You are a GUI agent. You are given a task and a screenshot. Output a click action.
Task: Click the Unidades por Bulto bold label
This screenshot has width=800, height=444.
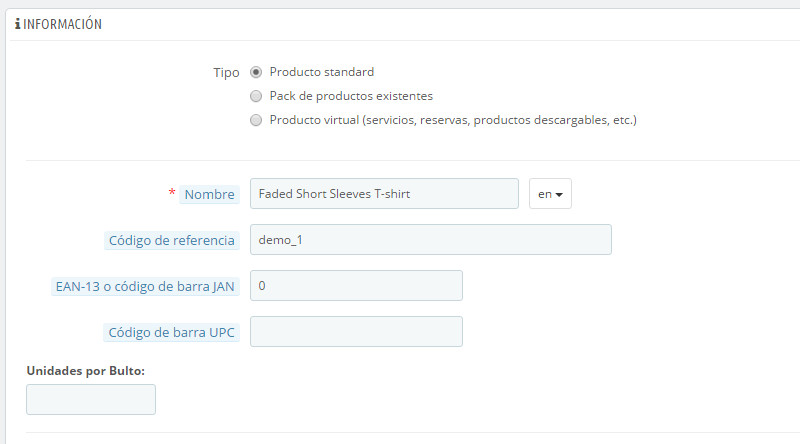click(86, 370)
